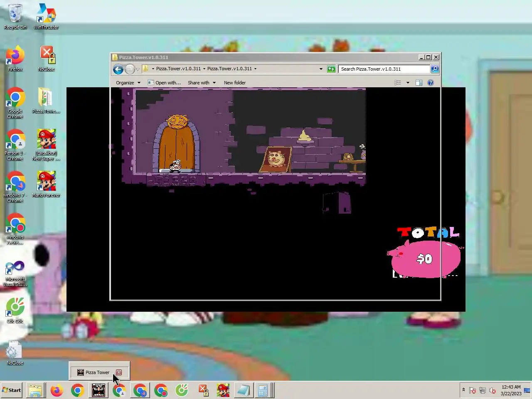This screenshot has height=399, width=532.
Task: Click the Show desktop button beside the clock
Action: 527,390
